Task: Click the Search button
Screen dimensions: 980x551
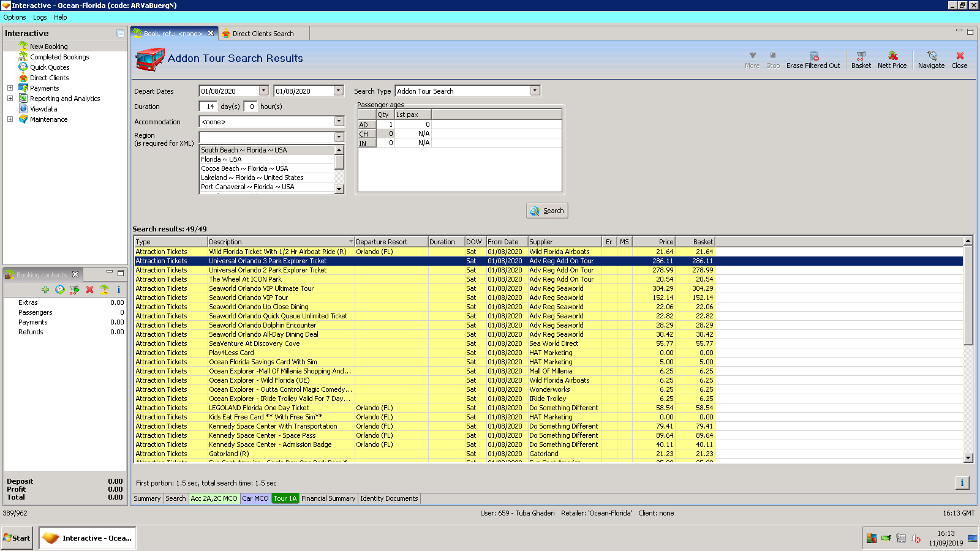Action: point(547,211)
